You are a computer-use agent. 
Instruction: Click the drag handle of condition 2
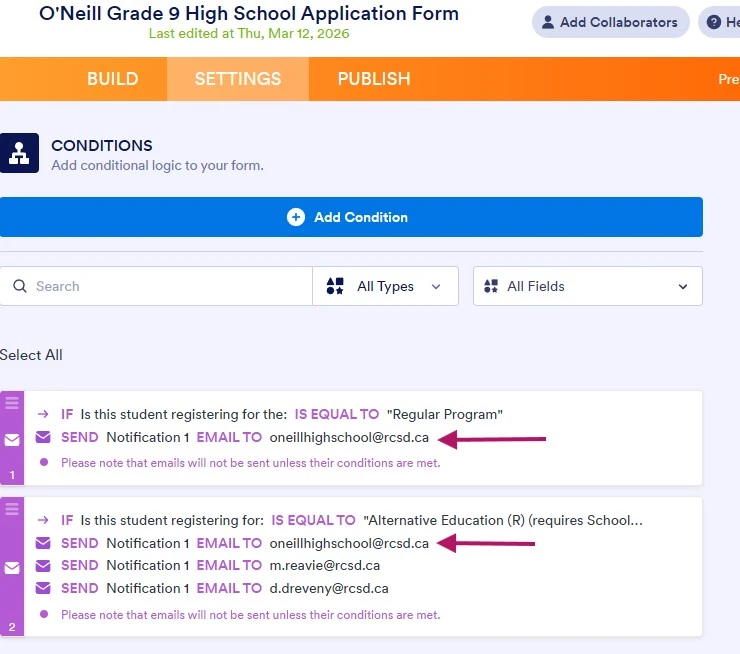(12, 509)
